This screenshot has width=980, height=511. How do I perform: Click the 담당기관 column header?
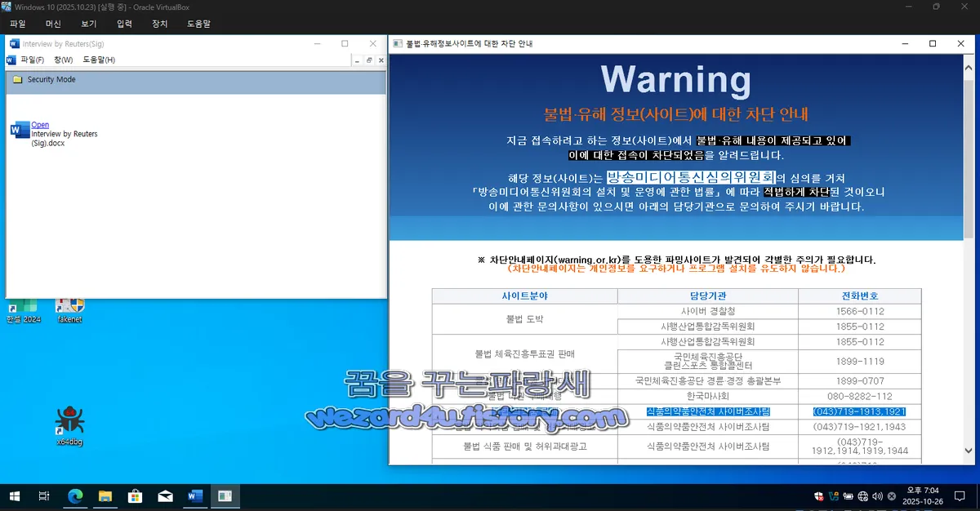click(x=708, y=295)
